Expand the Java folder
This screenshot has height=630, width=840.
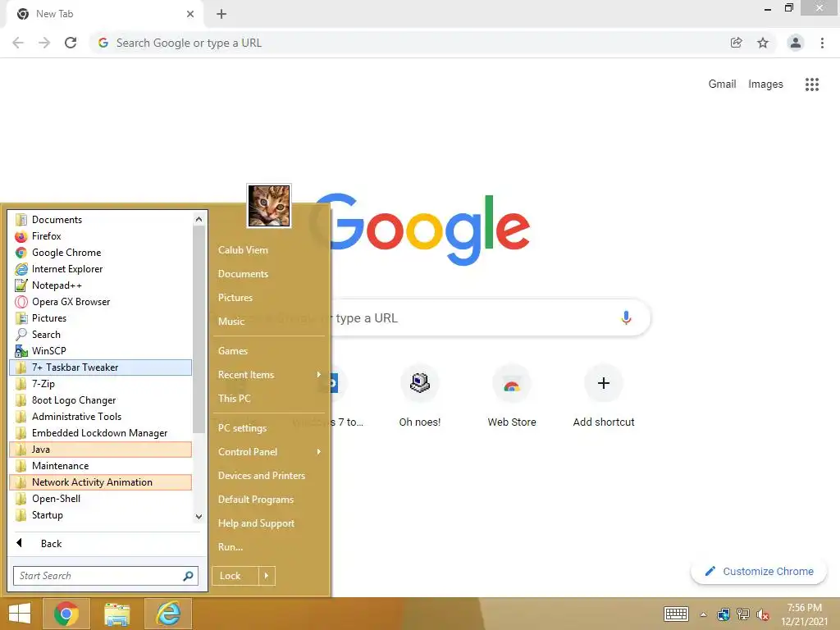tap(100, 450)
